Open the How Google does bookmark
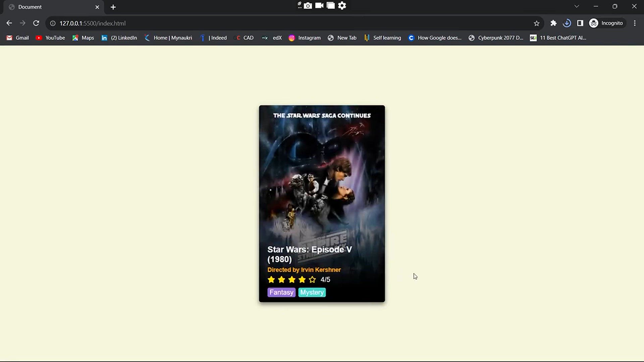The height and width of the screenshot is (362, 644). (x=435, y=38)
